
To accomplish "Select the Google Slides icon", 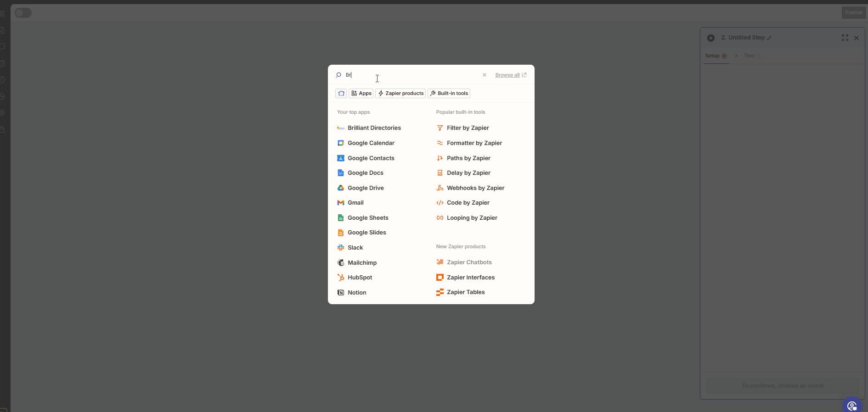I will click(x=341, y=233).
